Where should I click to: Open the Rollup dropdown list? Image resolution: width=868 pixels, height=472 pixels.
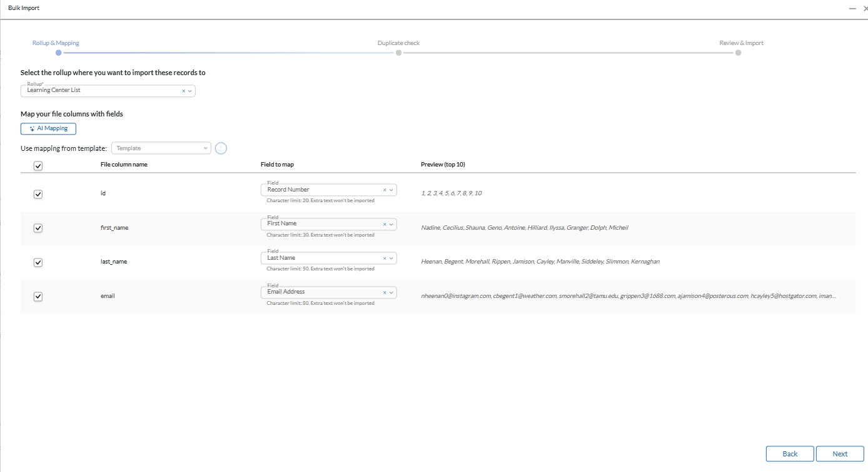(190, 91)
